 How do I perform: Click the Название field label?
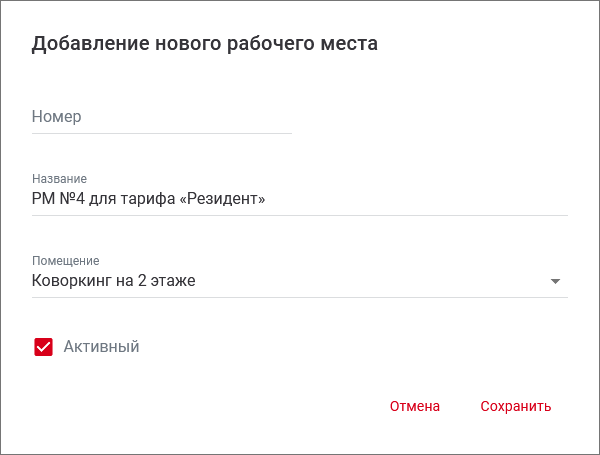click(59, 179)
